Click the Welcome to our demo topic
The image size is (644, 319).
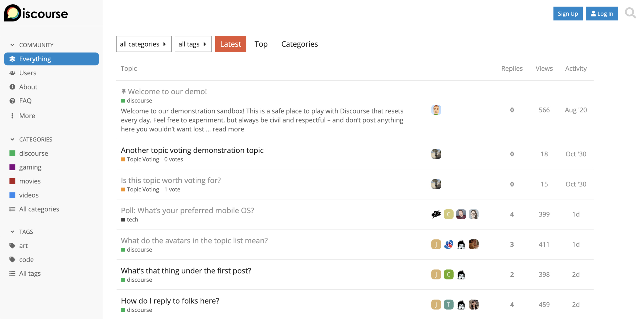coord(167,91)
